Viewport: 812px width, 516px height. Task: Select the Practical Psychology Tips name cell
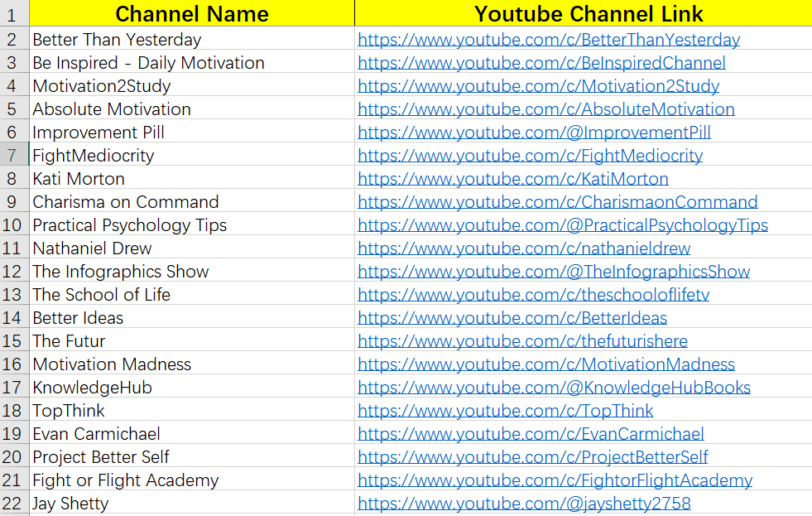point(192,224)
